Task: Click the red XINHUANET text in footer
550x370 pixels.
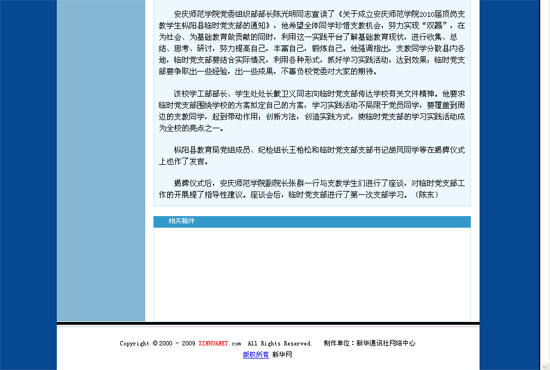Action: coord(213,343)
